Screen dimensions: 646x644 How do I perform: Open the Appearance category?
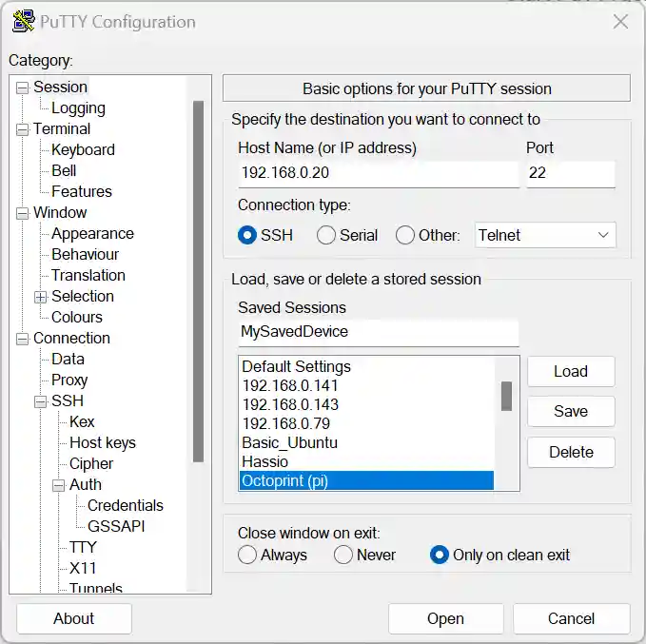[x=92, y=234]
